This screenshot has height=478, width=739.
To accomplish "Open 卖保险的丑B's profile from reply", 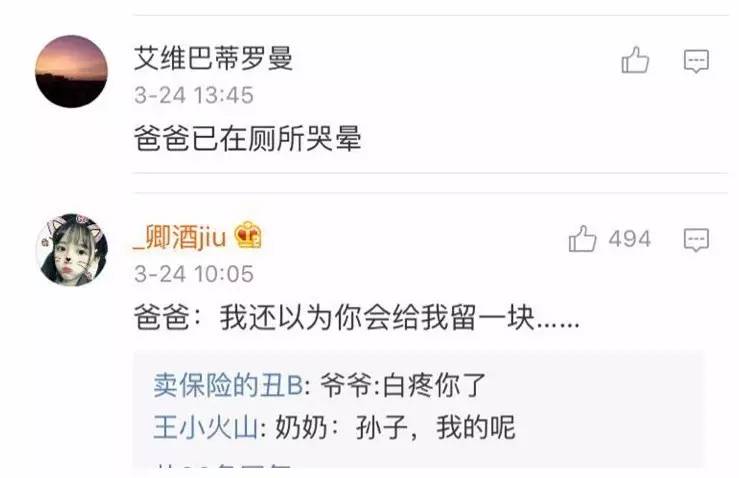I will click(x=228, y=386).
